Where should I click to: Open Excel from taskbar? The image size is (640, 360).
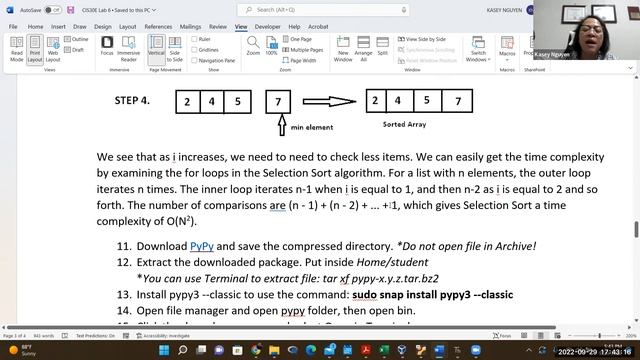tap(384, 350)
